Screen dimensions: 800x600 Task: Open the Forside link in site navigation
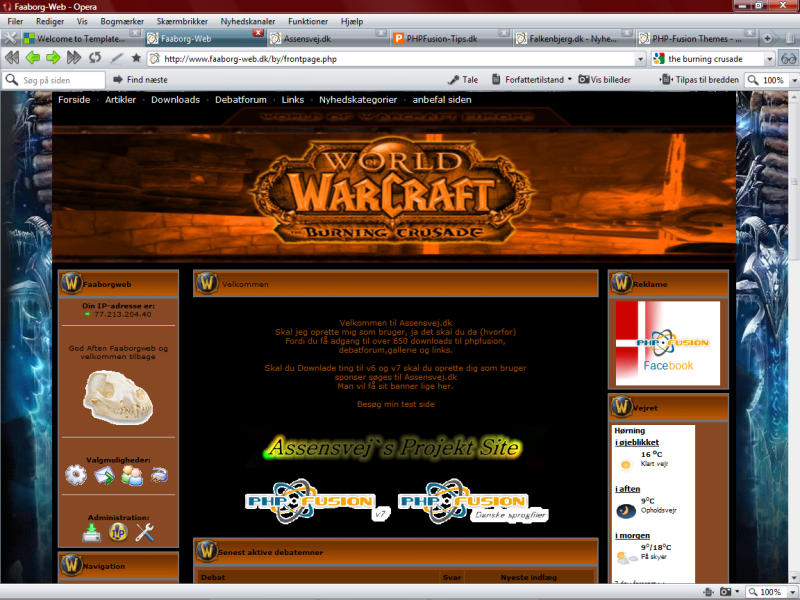[x=74, y=99]
